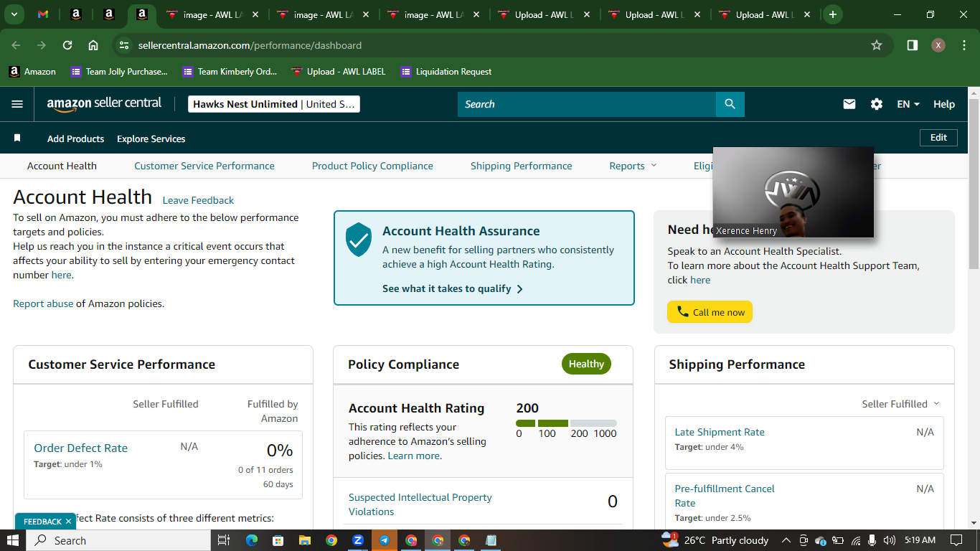Screen dimensions: 980x551
Task: View site information icon in address bar
Action: click(x=124, y=45)
